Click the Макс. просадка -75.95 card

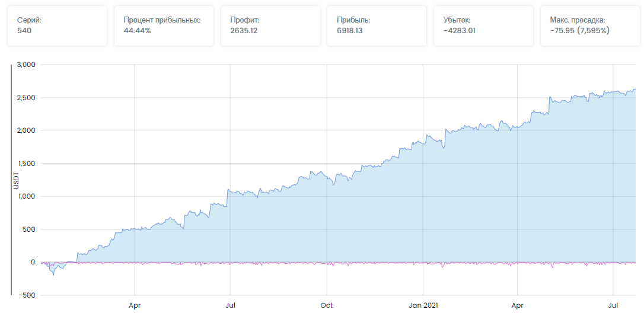click(590, 25)
